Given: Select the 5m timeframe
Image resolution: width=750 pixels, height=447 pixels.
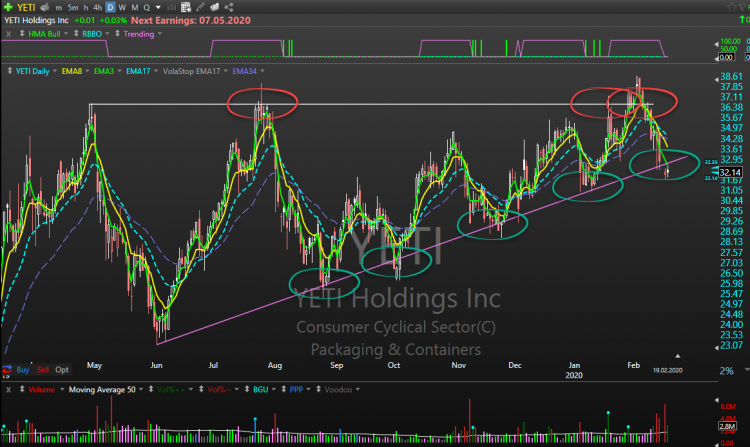Looking at the screenshot, I should click(x=74, y=6).
